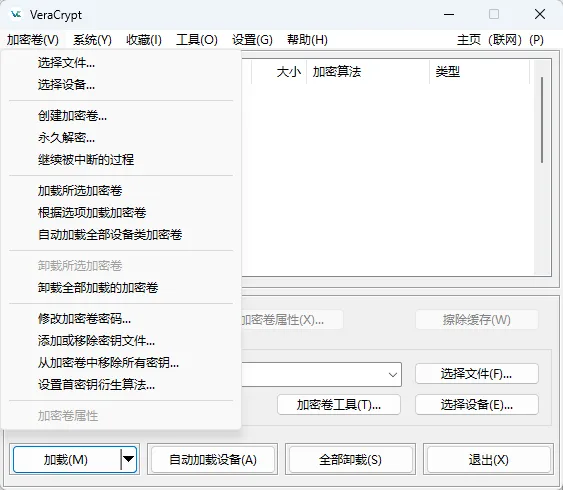Open the 帮助(H) menu
563x490 pixels.
point(307,39)
